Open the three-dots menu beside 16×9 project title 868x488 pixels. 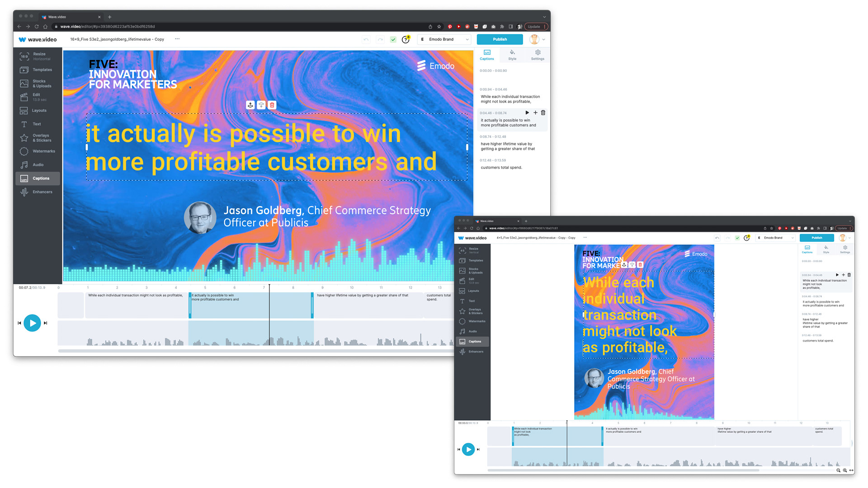[x=177, y=39]
